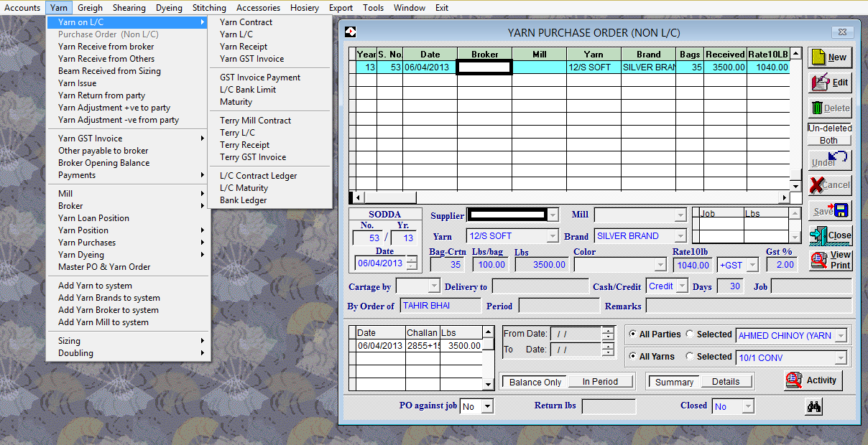
Task: Click the Cancel red X icon
Action: coord(818,185)
